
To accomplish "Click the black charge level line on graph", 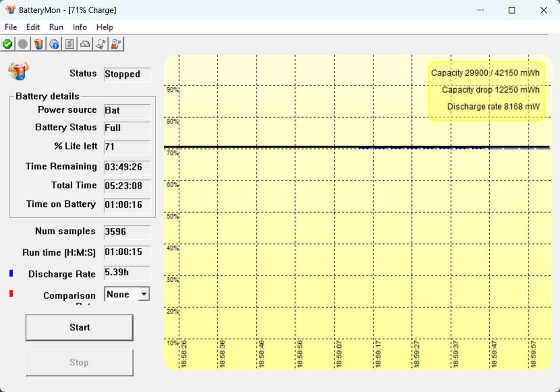I will tap(357, 147).
